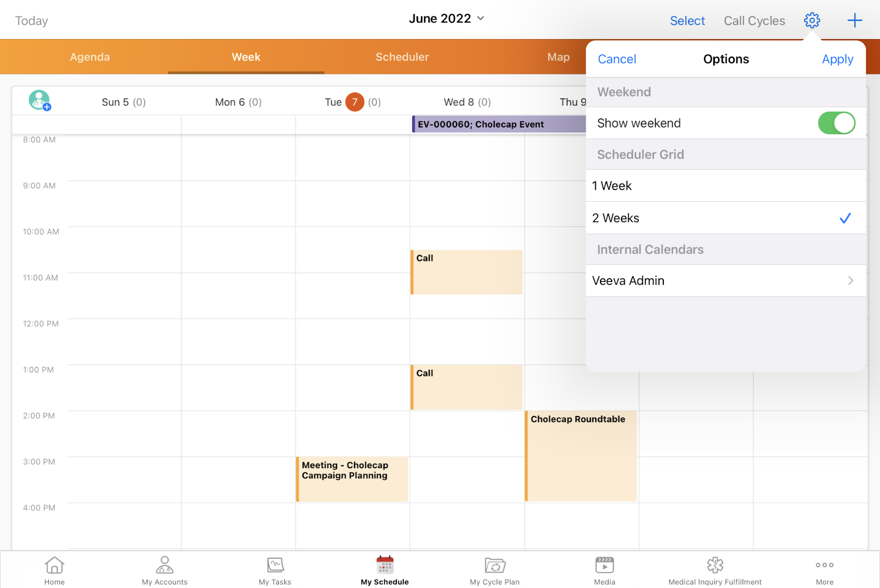Click Cancel in Options panel
Screen dimensions: 880x588
[x=617, y=59]
